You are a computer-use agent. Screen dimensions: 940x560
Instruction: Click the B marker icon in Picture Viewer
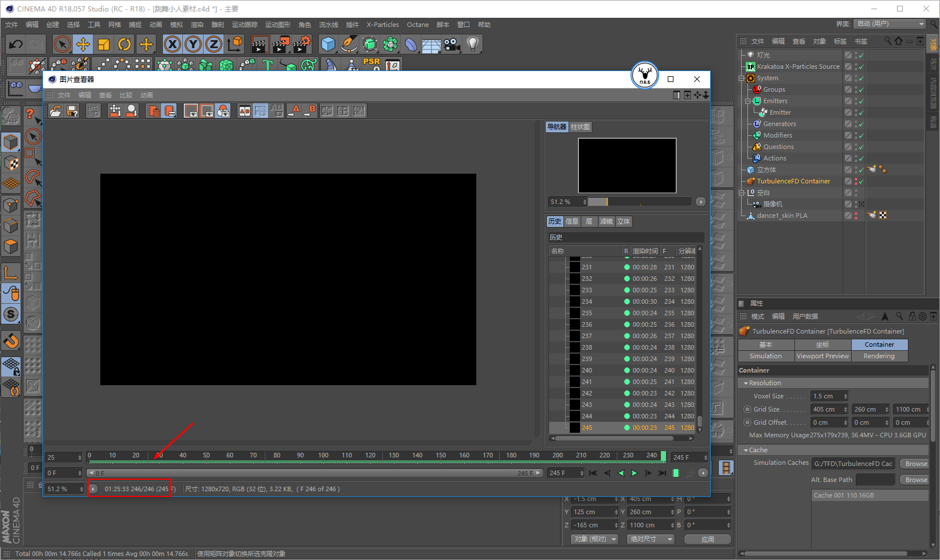310,111
